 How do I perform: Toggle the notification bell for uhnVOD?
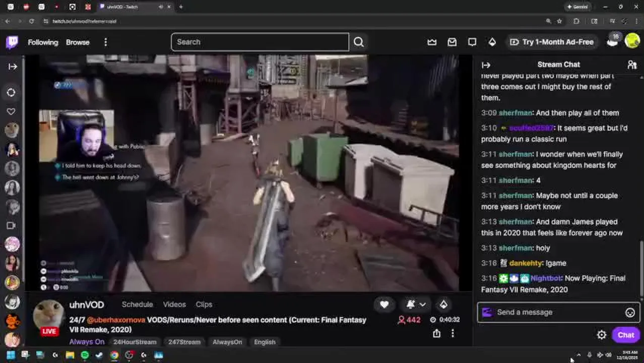point(411,304)
